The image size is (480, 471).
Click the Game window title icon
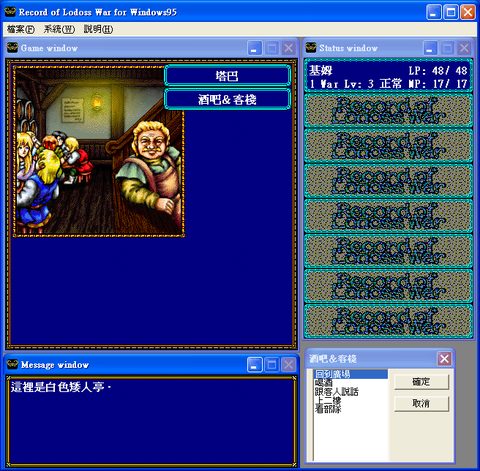click(13, 48)
